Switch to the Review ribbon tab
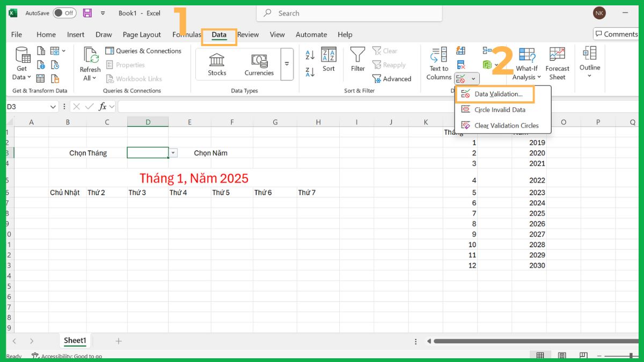The width and height of the screenshot is (644, 362). tap(248, 34)
